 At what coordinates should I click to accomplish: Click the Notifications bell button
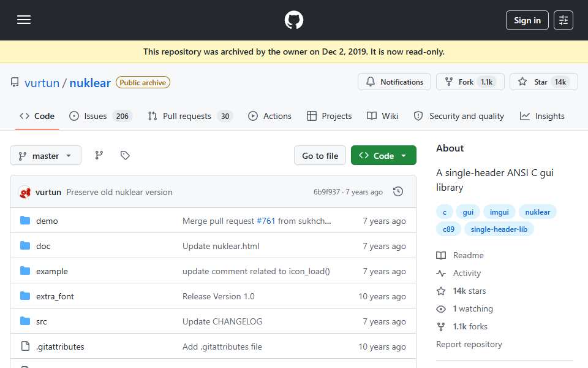click(394, 82)
